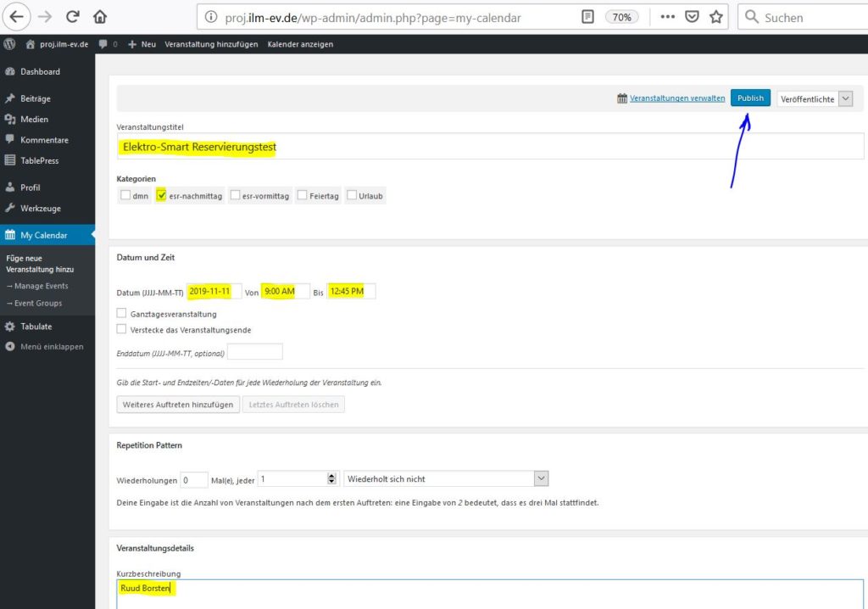Click the browser home icon
This screenshot has width=868, height=609.
coord(100,16)
